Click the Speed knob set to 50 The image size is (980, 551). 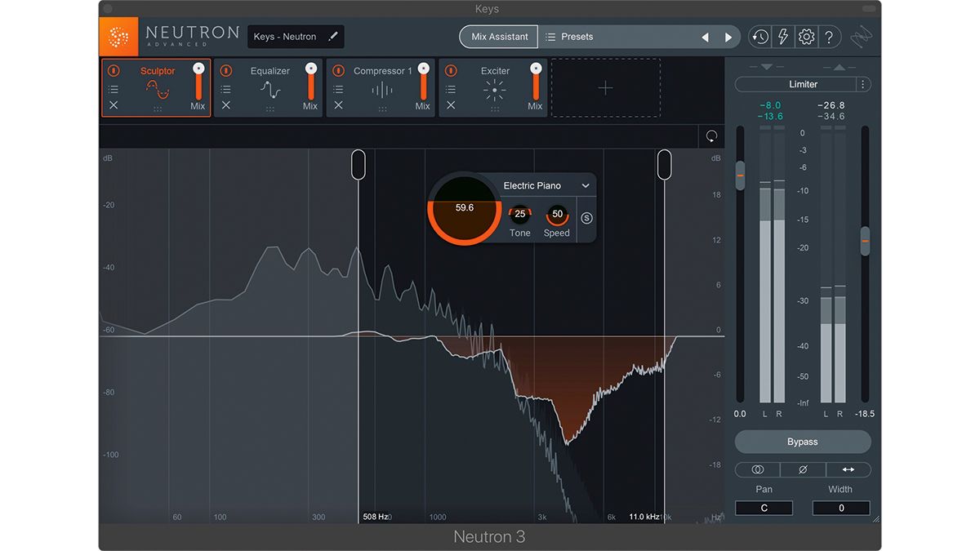[x=557, y=214]
